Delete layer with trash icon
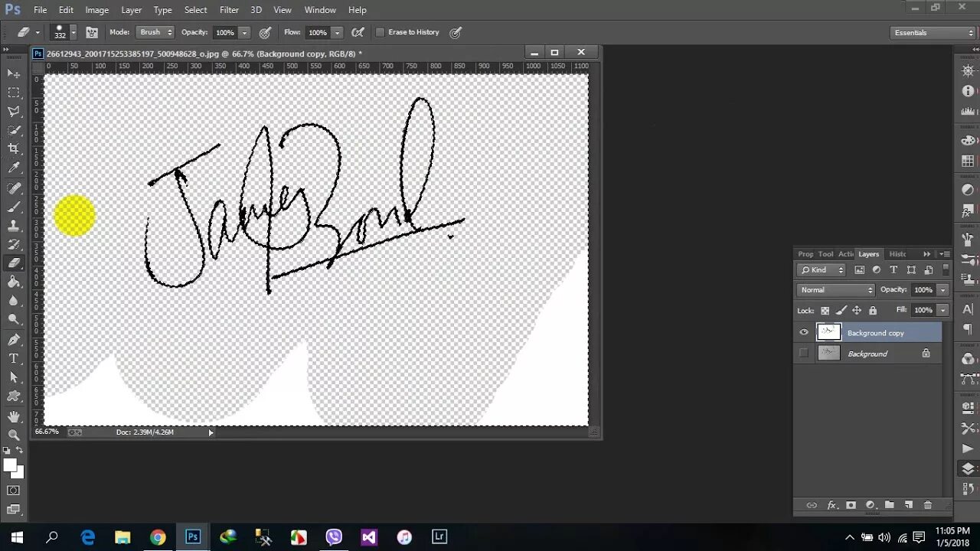This screenshot has height=551, width=980. [x=928, y=505]
